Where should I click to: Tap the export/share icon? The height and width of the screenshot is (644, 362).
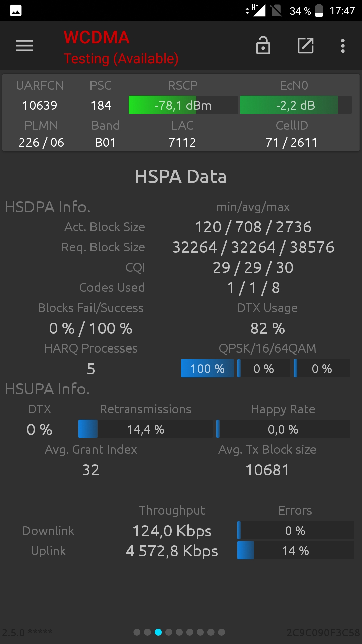pyautogui.click(x=305, y=46)
